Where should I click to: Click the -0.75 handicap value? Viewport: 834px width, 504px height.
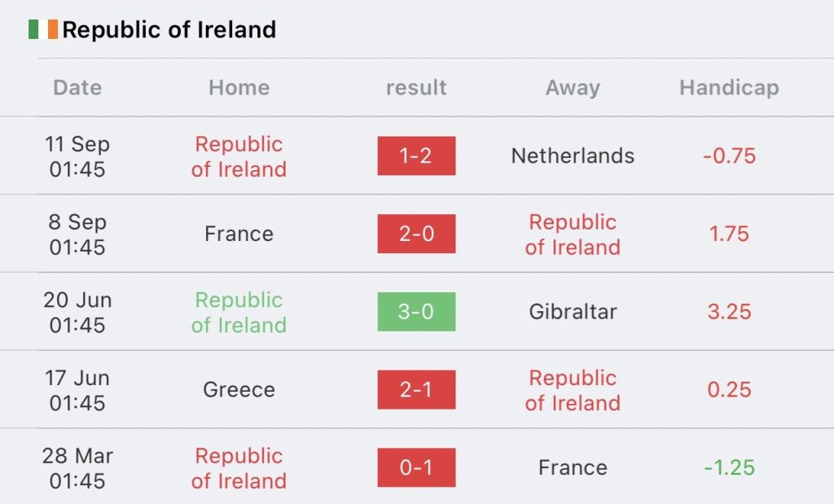(x=729, y=156)
